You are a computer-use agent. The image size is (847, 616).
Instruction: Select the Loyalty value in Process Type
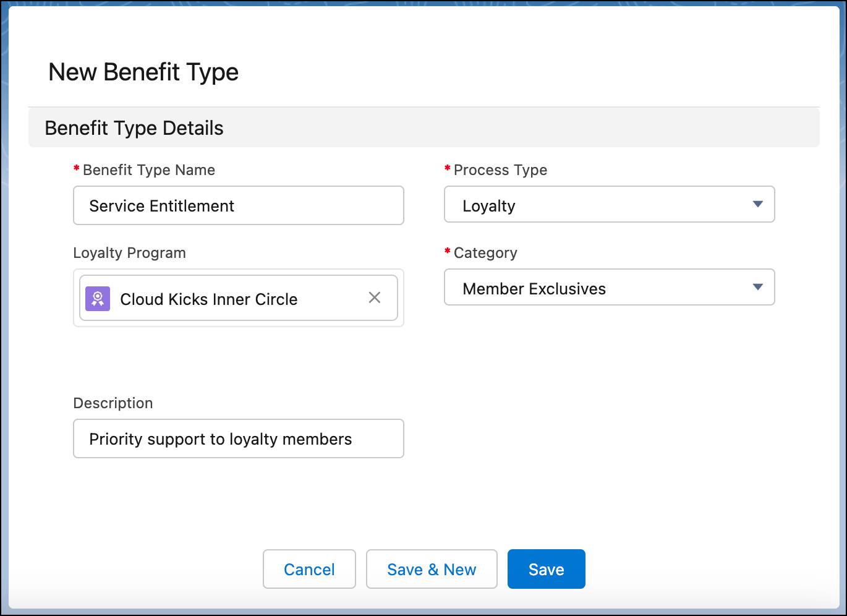[490, 205]
